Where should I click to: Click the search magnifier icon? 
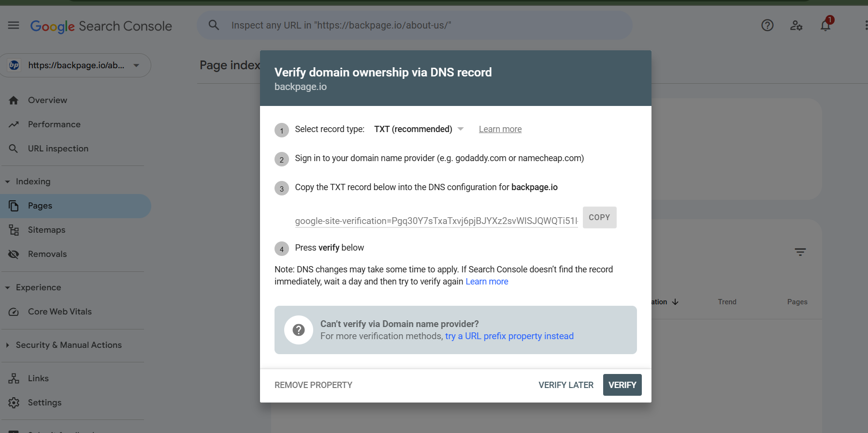coord(214,25)
